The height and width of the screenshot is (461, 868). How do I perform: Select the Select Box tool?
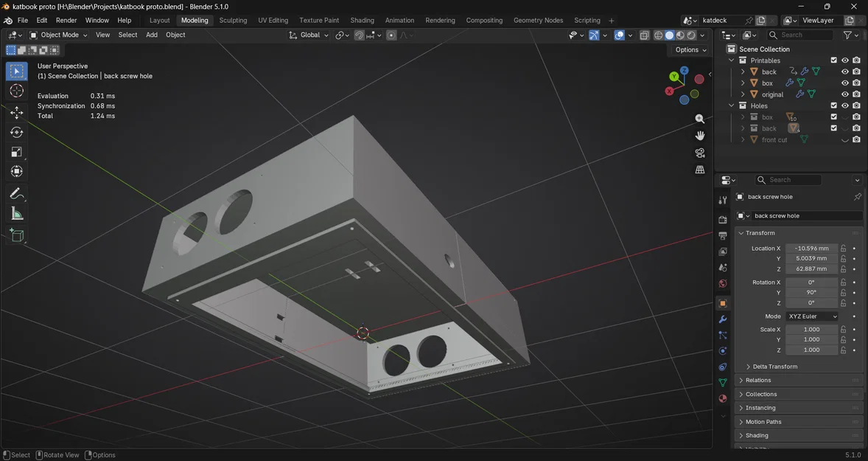(17, 71)
